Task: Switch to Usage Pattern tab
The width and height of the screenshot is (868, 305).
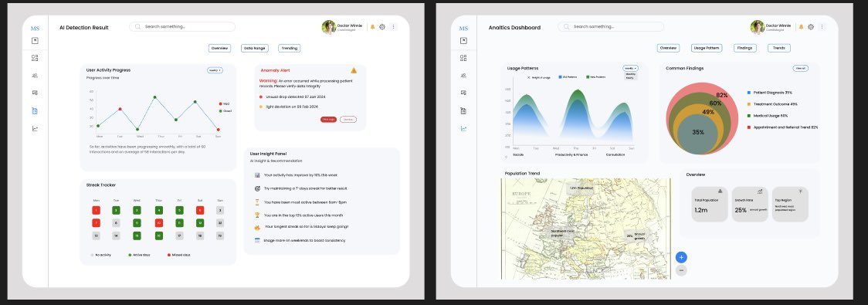Action: [x=707, y=48]
